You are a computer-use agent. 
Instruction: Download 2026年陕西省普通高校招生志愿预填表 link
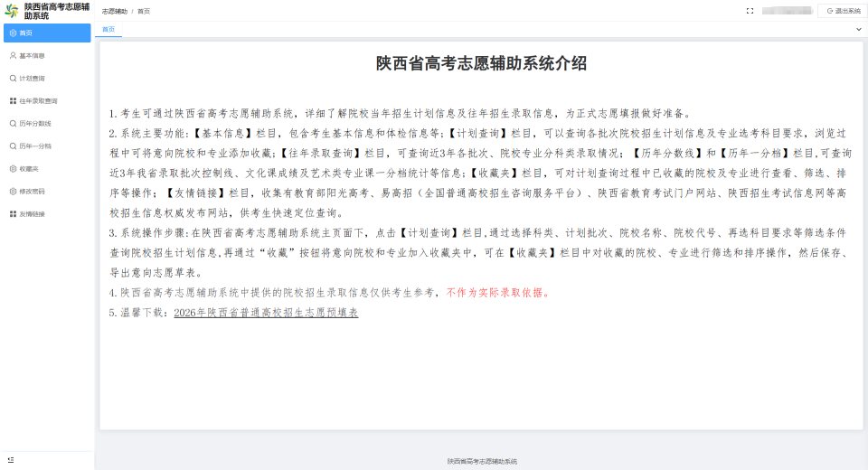(x=266, y=312)
